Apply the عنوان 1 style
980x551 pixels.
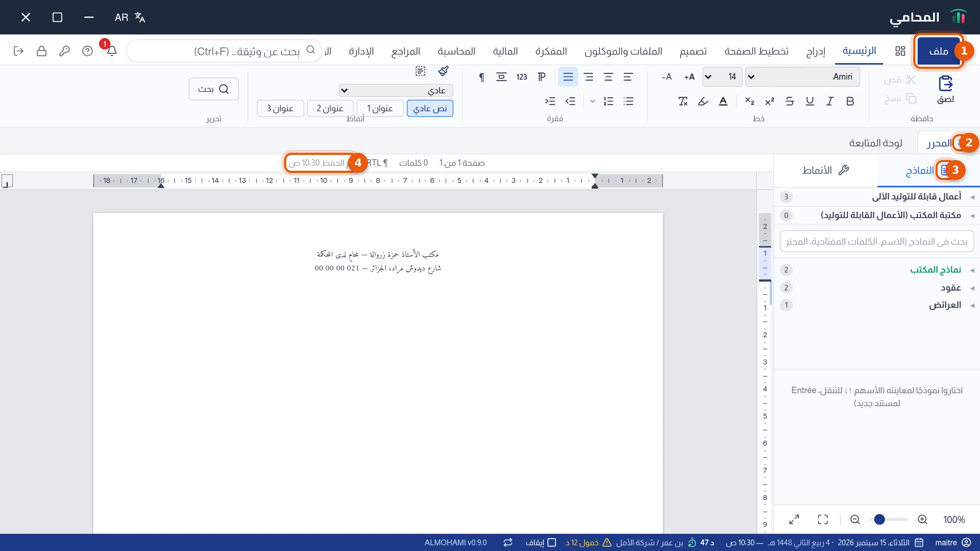click(380, 108)
